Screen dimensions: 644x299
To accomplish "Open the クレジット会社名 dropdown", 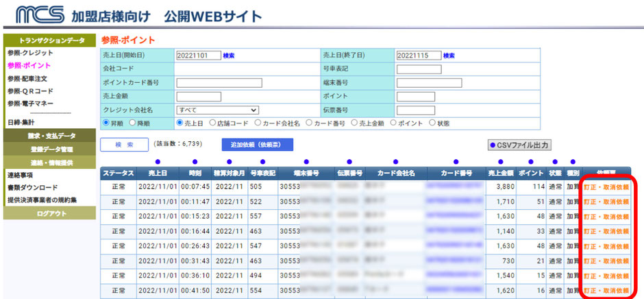I will click(x=217, y=110).
